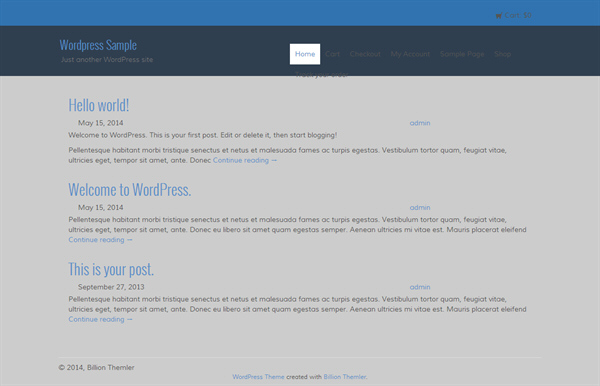Open the Billion Themler footer link
Image resolution: width=600 pixels, height=386 pixels.
[345, 377]
